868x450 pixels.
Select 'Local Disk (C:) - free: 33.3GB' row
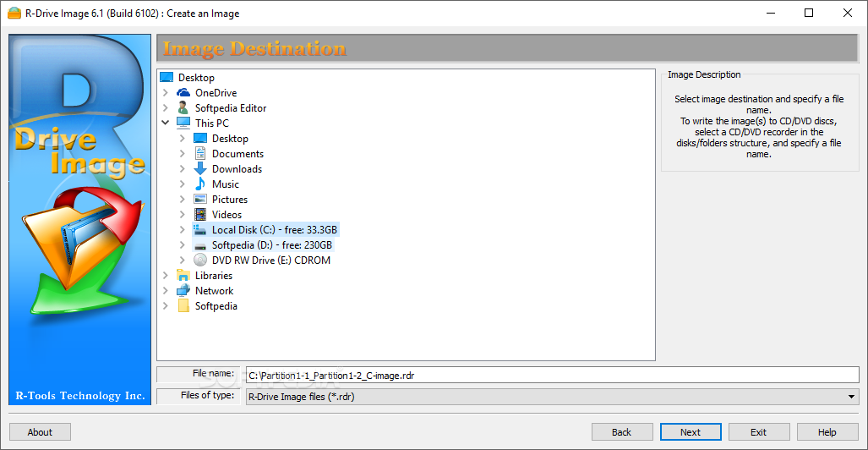pyautogui.click(x=265, y=229)
